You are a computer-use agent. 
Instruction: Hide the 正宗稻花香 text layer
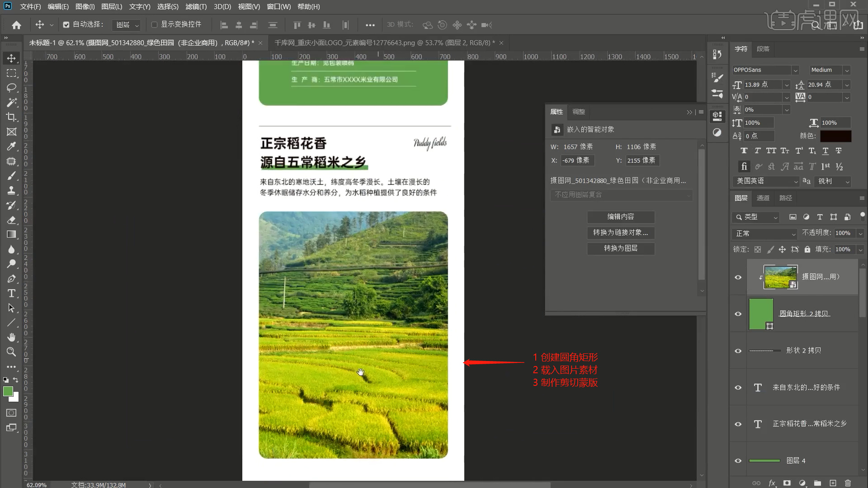coord(738,424)
